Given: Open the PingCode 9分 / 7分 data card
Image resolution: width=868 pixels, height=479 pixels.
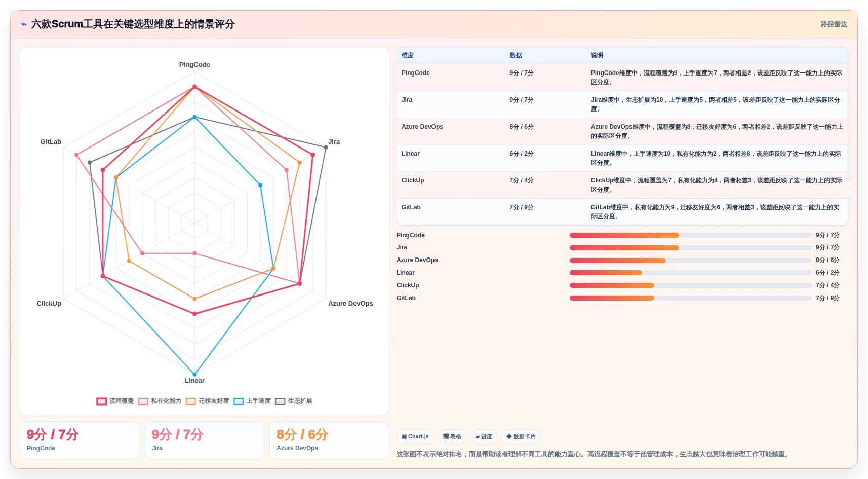Looking at the screenshot, I should [80, 440].
